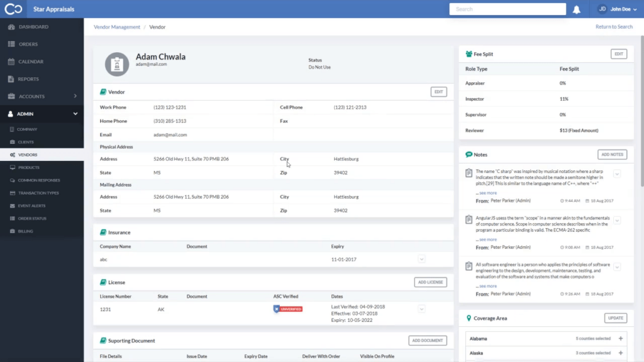Click the Accounts briefcase icon
644x362 pixels.
coord(11,96)
